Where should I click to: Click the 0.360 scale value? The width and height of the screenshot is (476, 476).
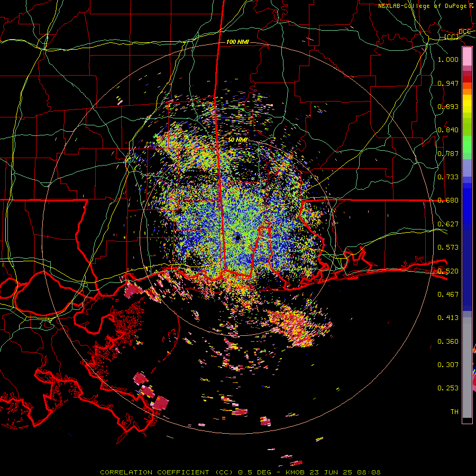click(x=448, y=342)
